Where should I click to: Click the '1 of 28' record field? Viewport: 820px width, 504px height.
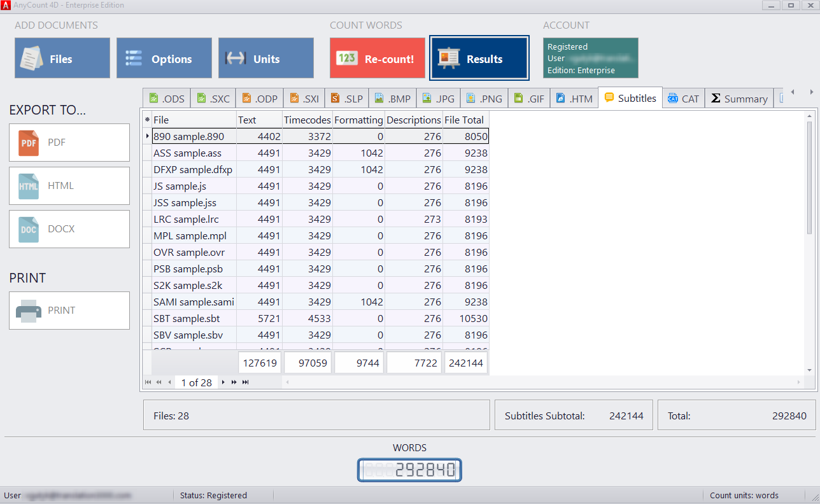(x=197, y=382)
